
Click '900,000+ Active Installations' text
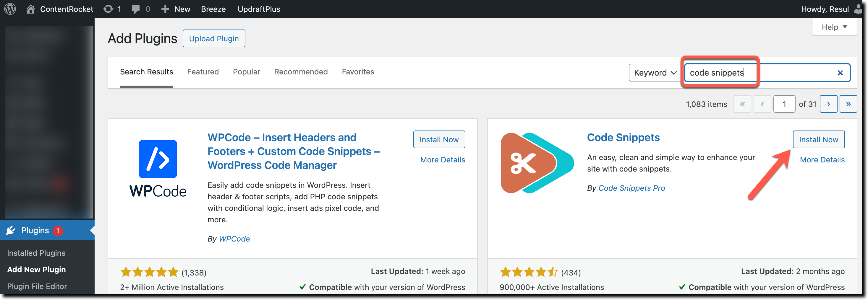pyautogui.click(x=552, y=287)
